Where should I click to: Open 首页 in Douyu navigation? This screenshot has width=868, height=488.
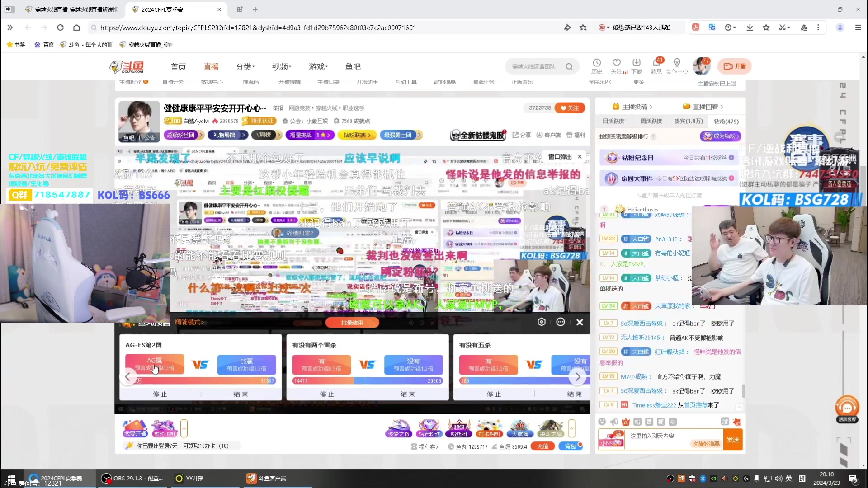178,67
